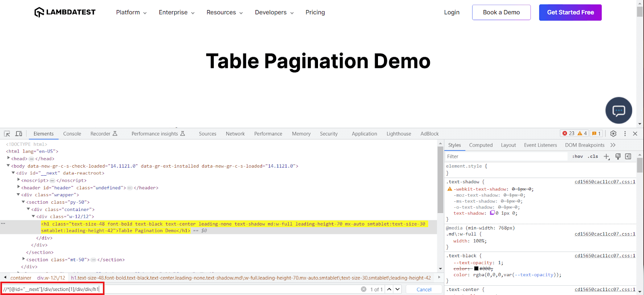Click the LambdaTest logo

pos(65,12)
